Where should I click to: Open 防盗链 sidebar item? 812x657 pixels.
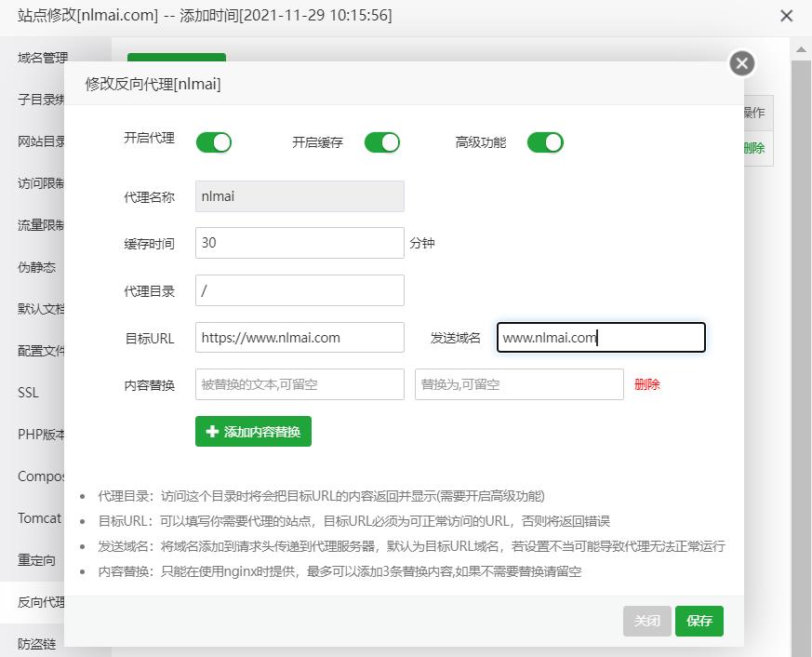coord(36,645)
